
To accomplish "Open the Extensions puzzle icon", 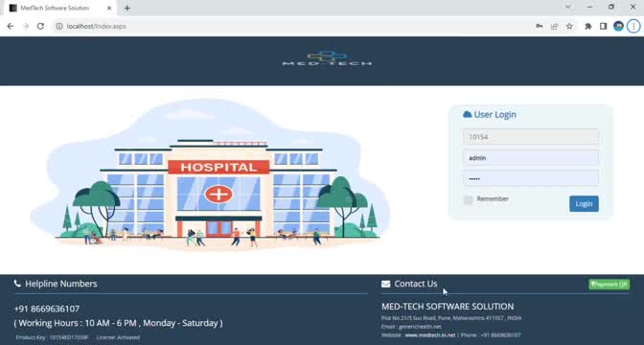I will click(x=588, y=26).
